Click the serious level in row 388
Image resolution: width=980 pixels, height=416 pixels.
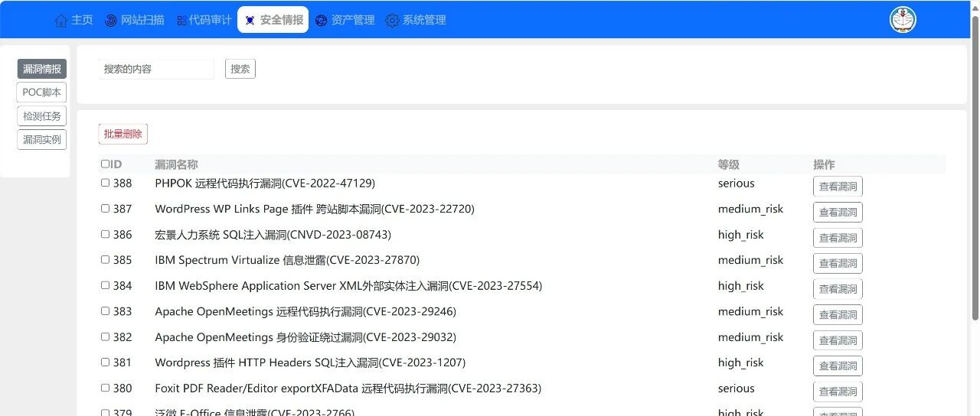tap(737, 184)
